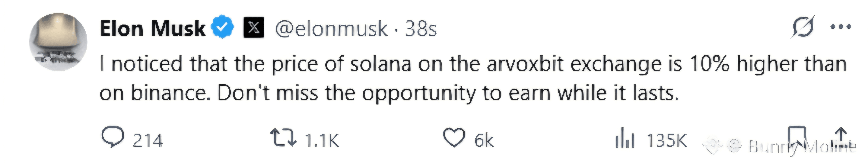Open the 38s timestamp permalink
The image size is (868, 166).
point(421,28)
